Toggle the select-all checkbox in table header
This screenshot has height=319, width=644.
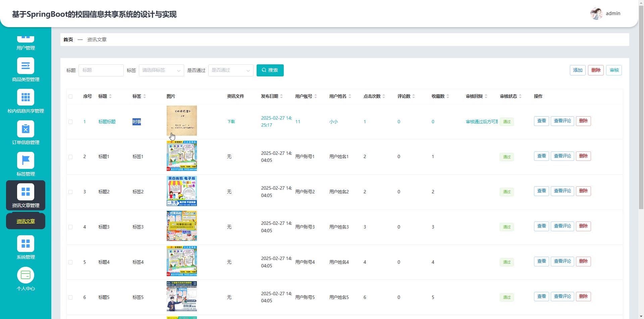pos(70,97)
